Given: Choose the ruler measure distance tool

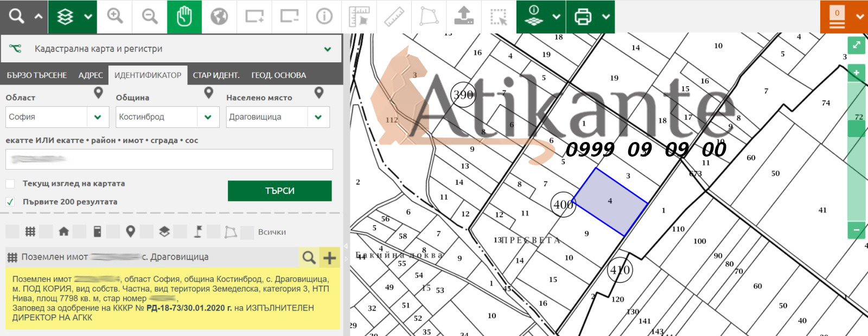Looking at the screenshot, I should coord(394,17).
